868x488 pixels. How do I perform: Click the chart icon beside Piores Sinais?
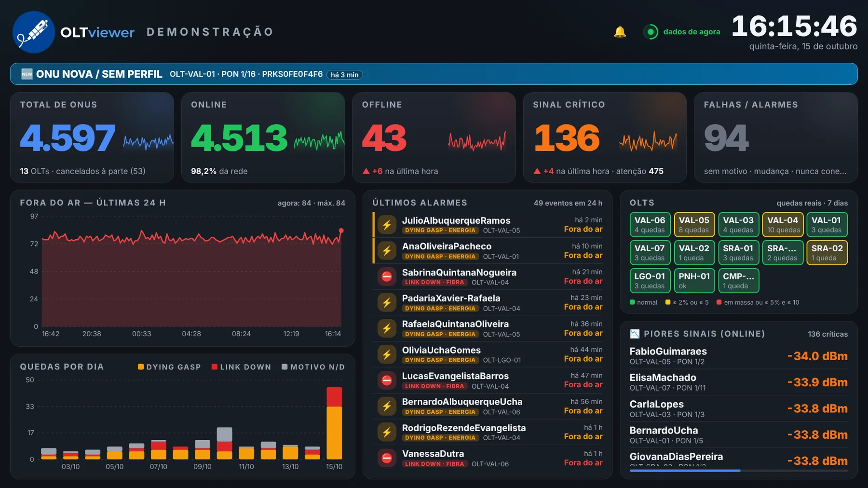(x=635, y=334)
